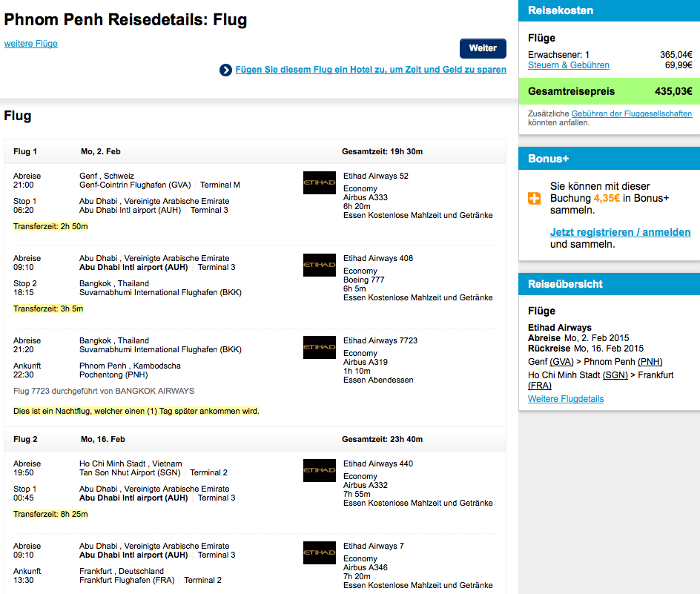Click the Flug 2 header label
Viewport: 700px width, 594px height.
point(25,439)
